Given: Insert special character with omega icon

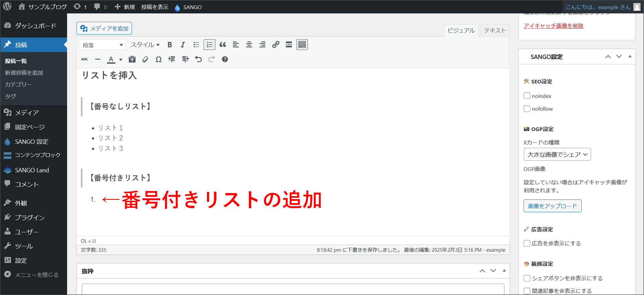Looking at the screenshot, I should coord(159,59).
